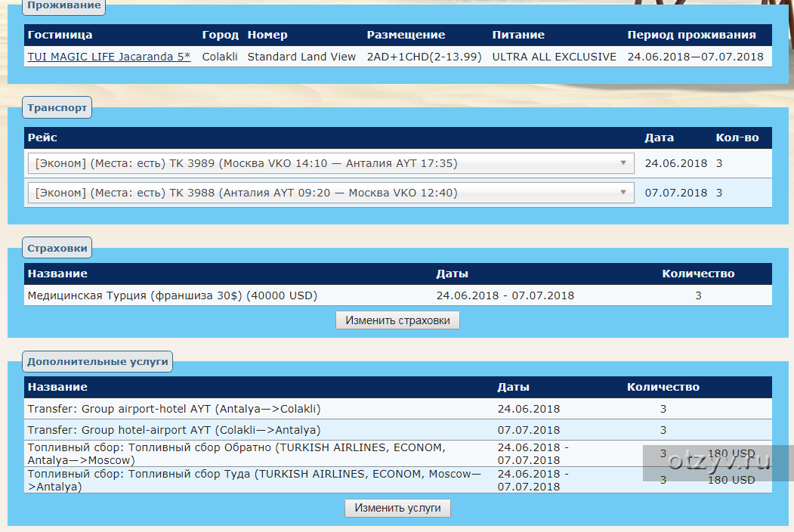Click the arrow of the TK 3989 flight selector
The width and height of the screenshot is (794, 532).
click(x=623, y=163)
